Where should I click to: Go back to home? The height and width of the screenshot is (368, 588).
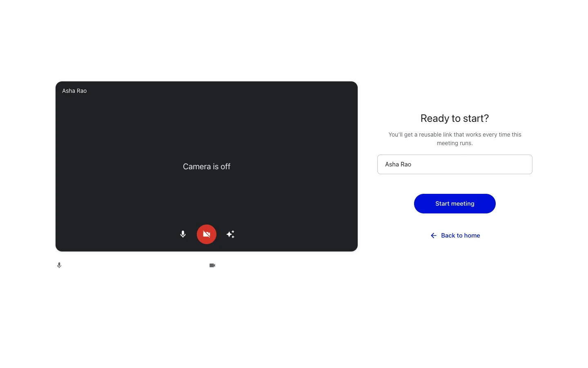coord(455,236)
